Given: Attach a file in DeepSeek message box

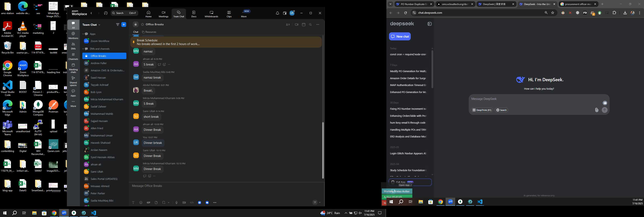Looking at the screenshot, I should [597, 110].
